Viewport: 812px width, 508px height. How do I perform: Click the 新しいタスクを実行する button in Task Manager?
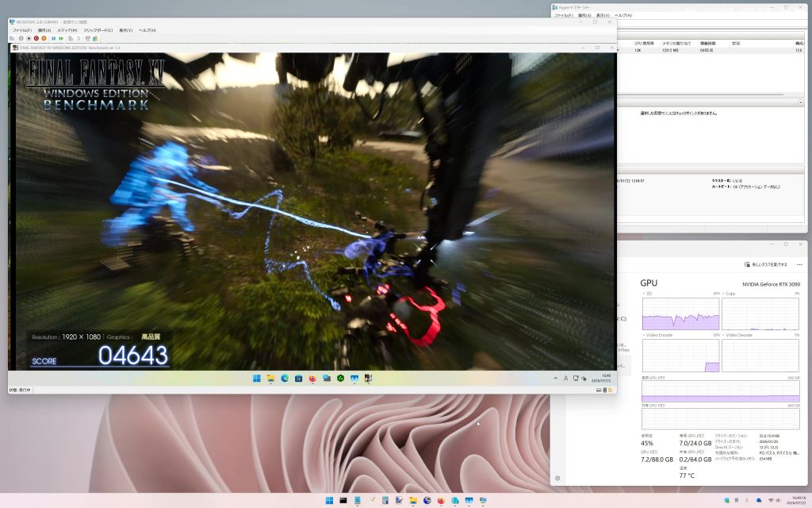765,264
